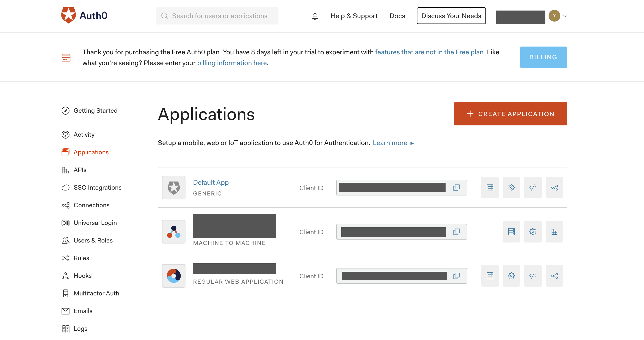
Task: Focus the users or applications search field
Action: click(219, 16)
